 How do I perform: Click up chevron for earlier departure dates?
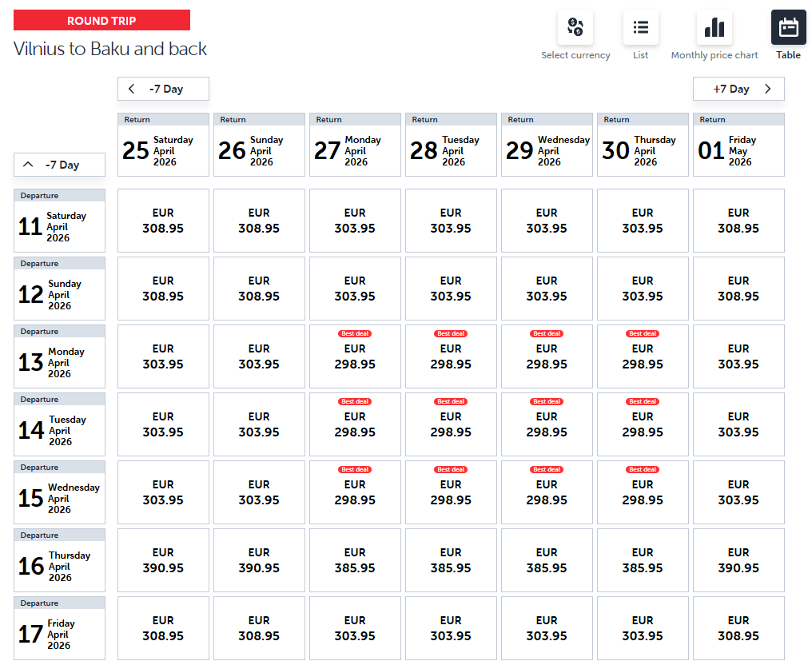pos(29,165)
